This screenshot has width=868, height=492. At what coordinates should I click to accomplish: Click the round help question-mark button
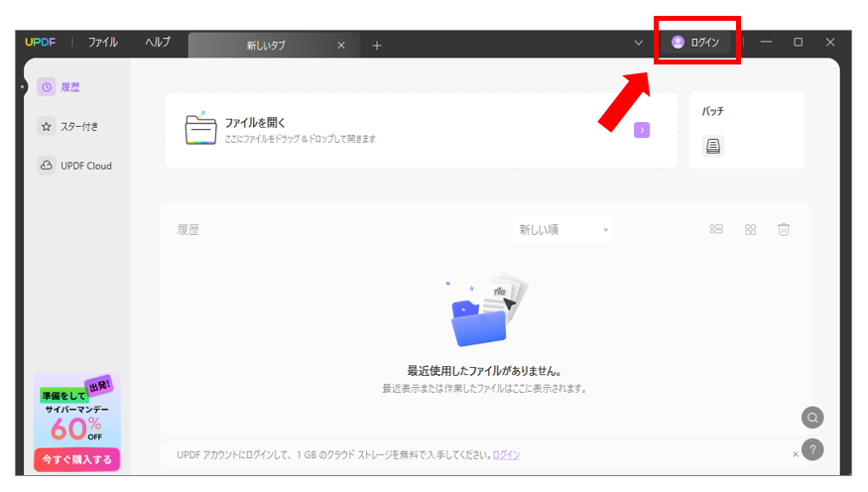[812, 449]
